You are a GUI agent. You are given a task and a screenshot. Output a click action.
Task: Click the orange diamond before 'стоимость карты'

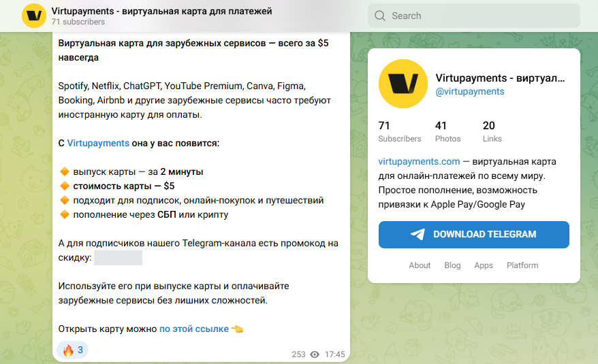coord(65,186)
